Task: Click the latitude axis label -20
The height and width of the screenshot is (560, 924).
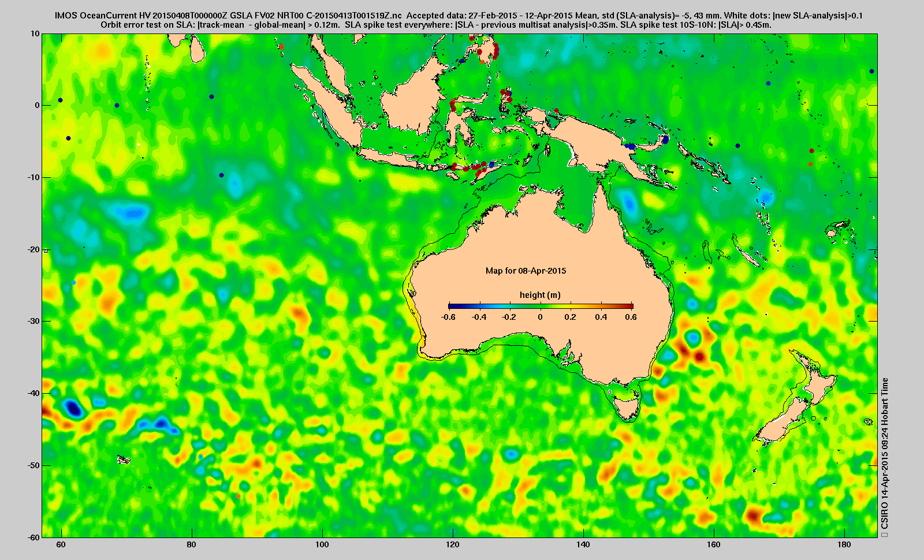Action: [33, 249]
